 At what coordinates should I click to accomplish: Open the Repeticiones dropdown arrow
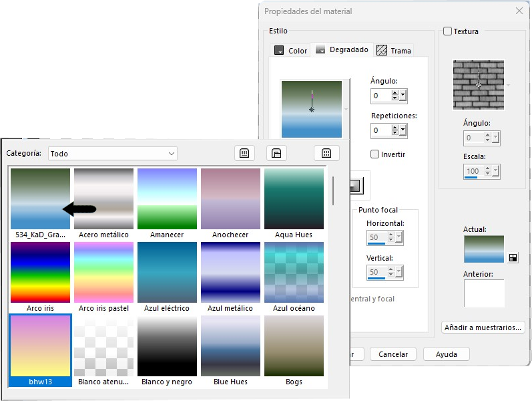(403, 130)
